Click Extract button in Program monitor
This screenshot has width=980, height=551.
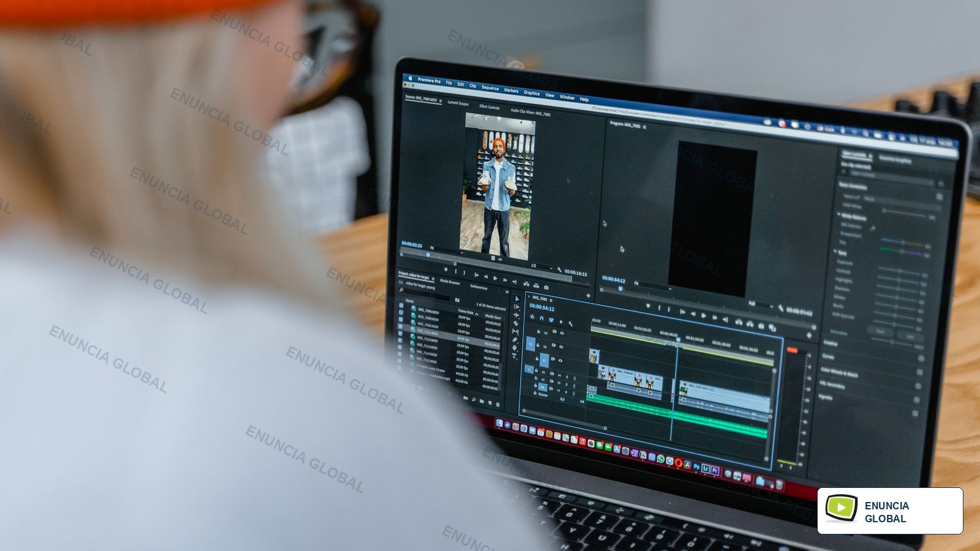coord(750,324)
